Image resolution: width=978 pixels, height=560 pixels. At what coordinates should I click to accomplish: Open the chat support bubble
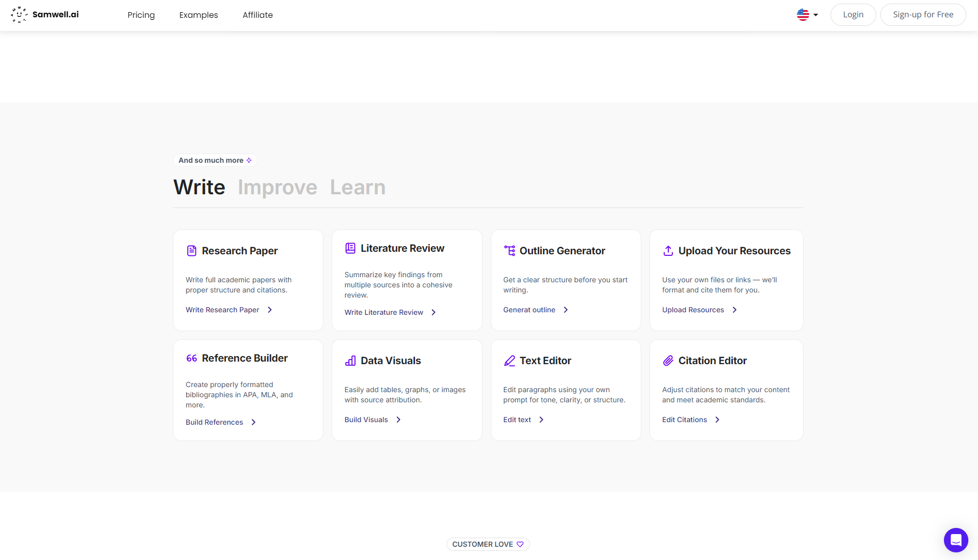click(x=956, y=540)
